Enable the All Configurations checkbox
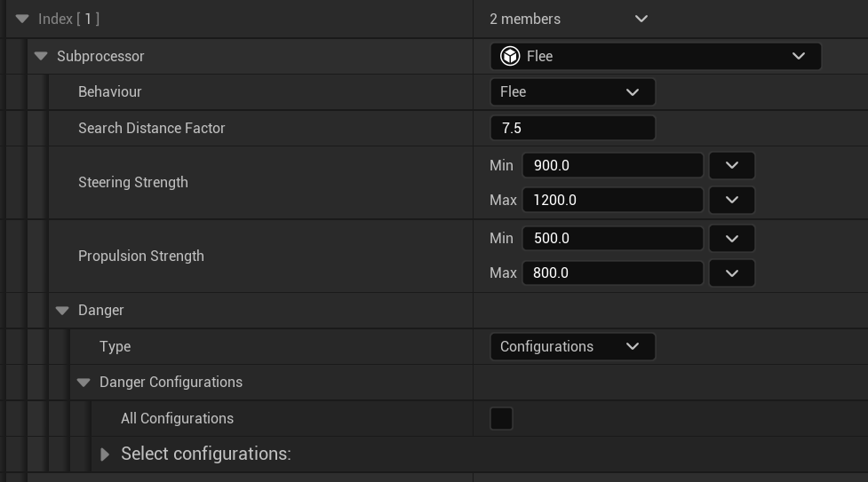The width and height of the screenshot is (868, 482). (501, 418)
